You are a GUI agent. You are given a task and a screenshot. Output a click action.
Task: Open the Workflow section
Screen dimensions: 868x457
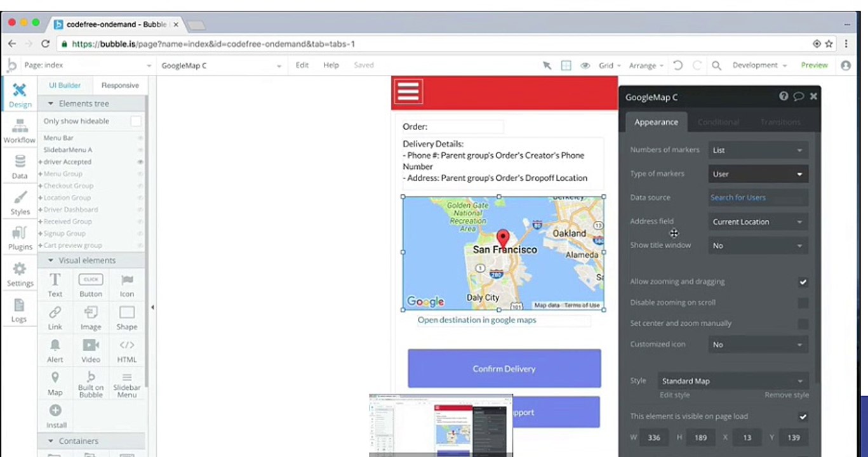[x=20, y=131]
